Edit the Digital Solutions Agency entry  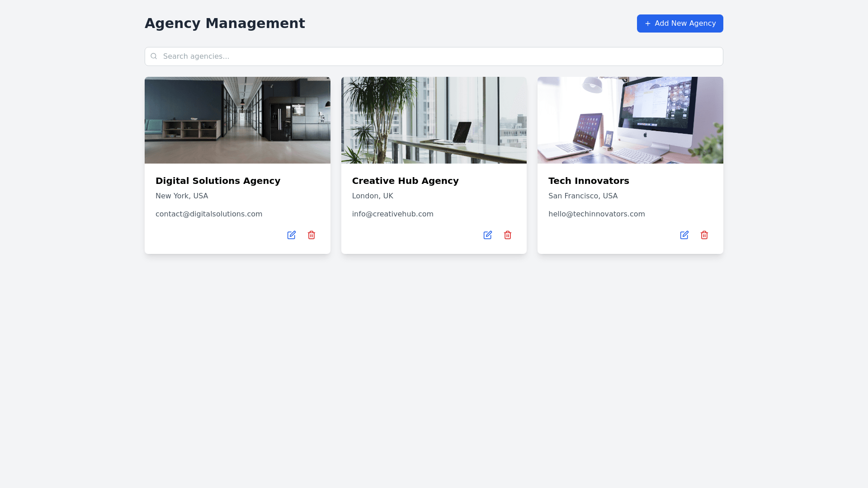(x=291, y=235)
